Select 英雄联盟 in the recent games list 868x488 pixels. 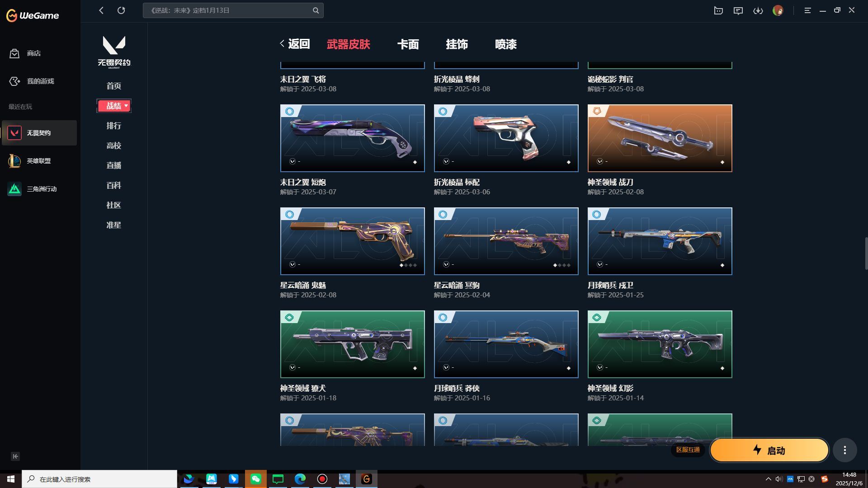[x=39, y=161]
